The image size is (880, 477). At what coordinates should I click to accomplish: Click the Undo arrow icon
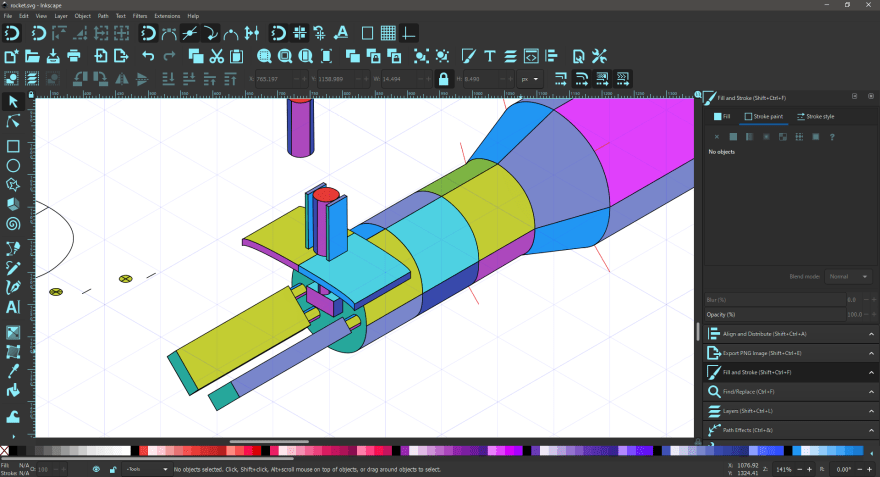(148, 56)
